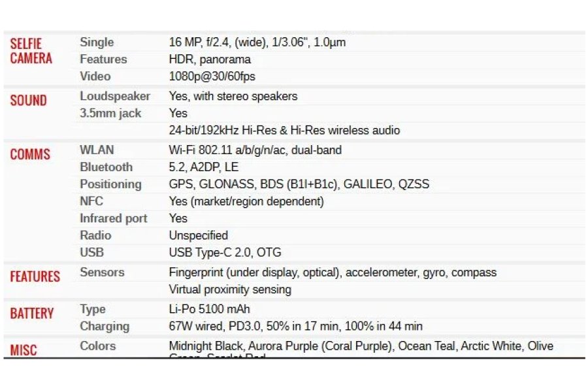
Task: Open the Single selfie camera spec link
Action: pos(97,42)
